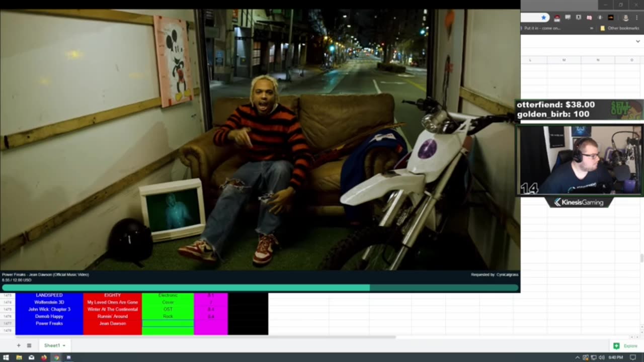
Task: Open the Windows Start menu
Action: point(6,357)
